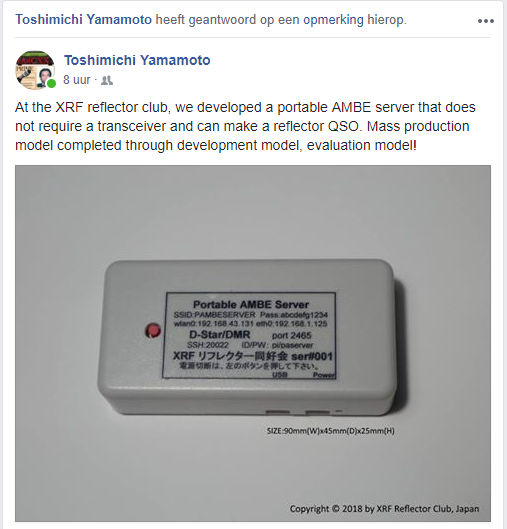Screen dimensions: 507x529
Task: Click 'ser#001' serial number on label
Action: [312, 356]
